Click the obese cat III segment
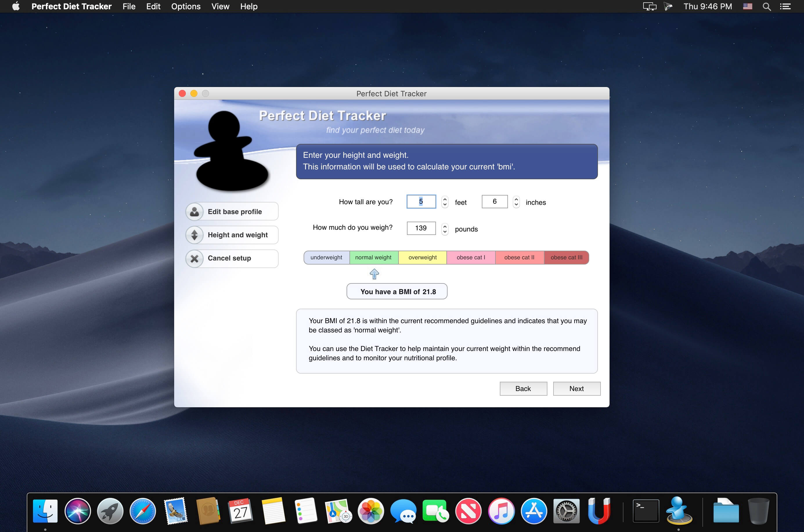 click(566, 258)
